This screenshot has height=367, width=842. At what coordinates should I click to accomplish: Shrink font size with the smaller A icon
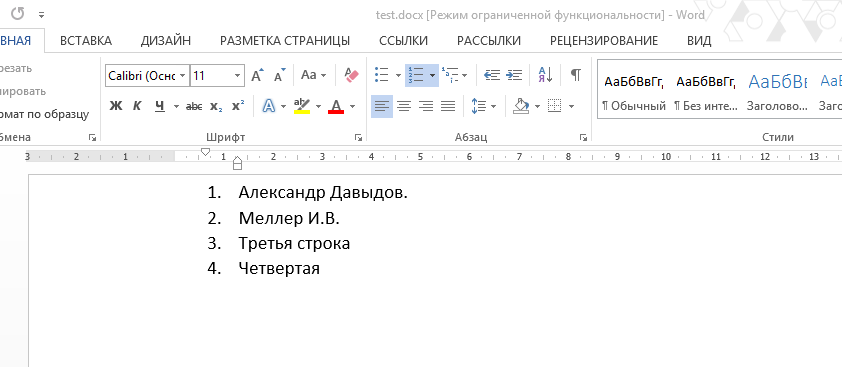(280, 75)
